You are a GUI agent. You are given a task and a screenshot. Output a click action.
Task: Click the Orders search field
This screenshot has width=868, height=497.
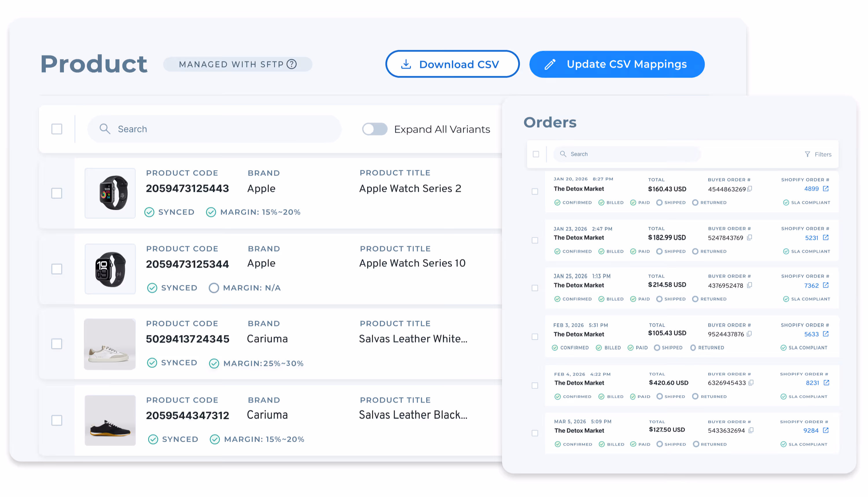[x=631, y=154]
